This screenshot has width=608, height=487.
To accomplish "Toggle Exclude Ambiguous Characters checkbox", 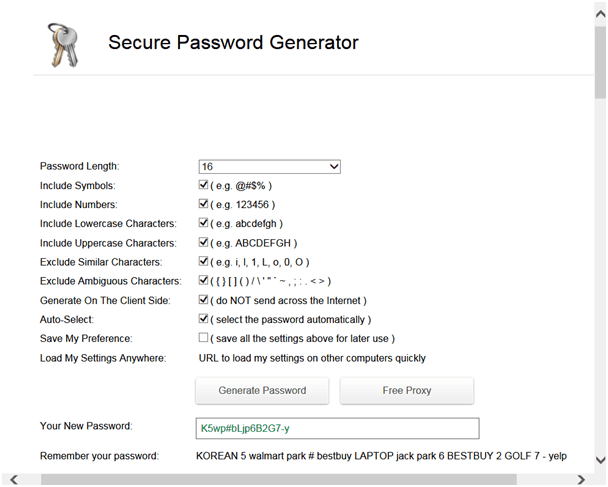I will pos(203,280).
